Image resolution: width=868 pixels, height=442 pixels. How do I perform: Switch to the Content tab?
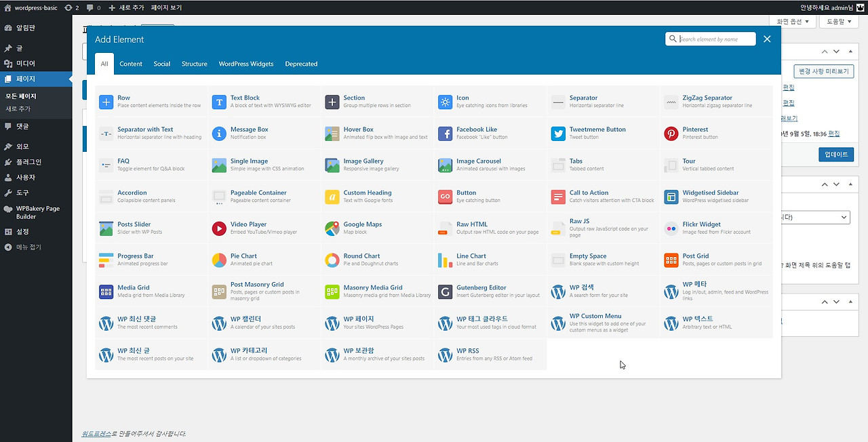131,64
